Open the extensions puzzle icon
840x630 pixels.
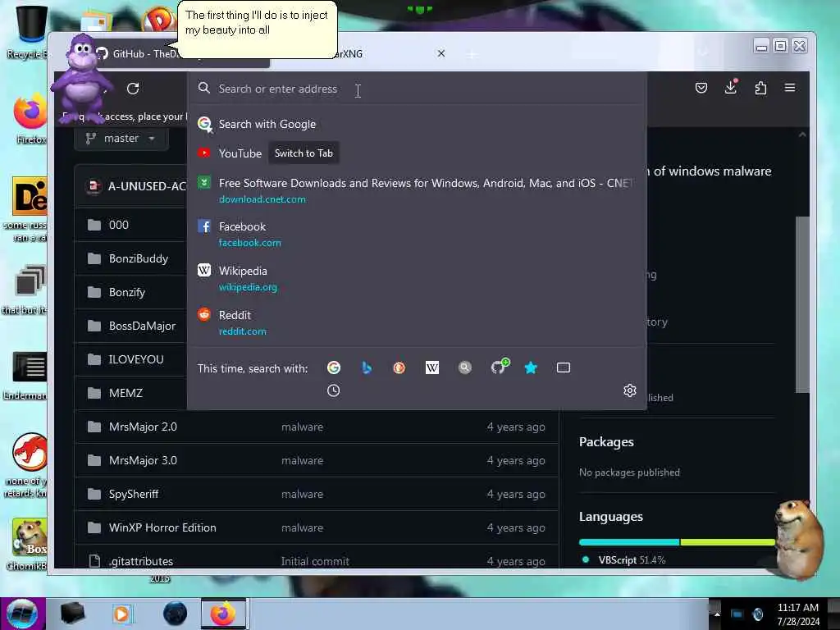[760, 88]
